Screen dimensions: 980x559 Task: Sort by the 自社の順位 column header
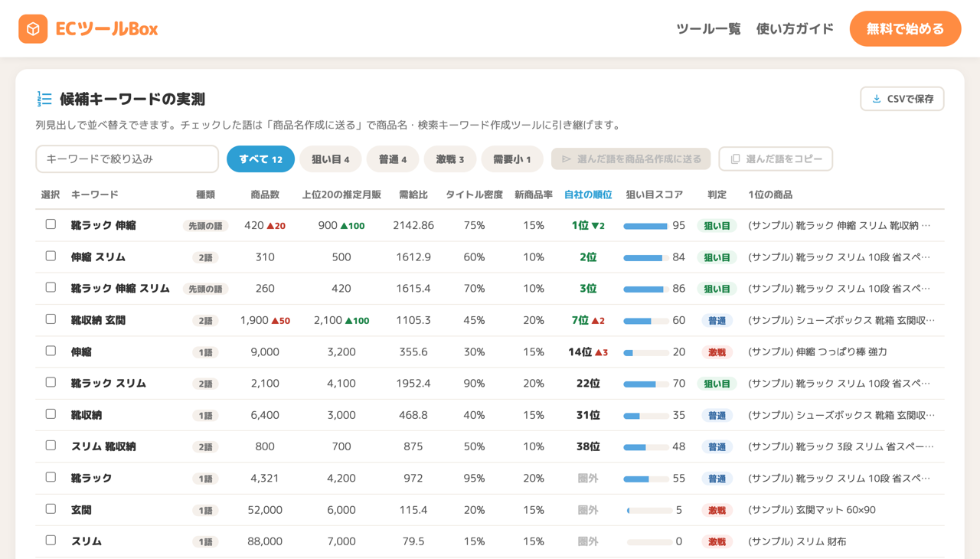coord(588,195)
